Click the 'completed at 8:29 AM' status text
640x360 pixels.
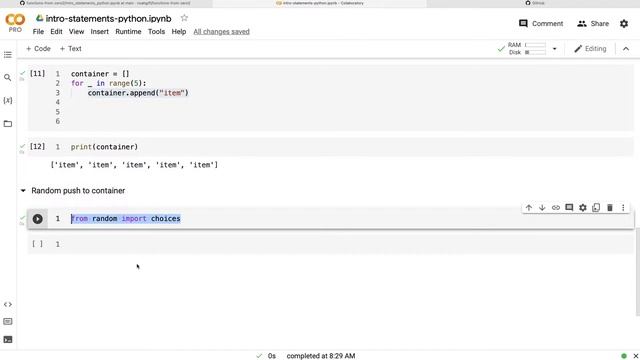(321, 356)
